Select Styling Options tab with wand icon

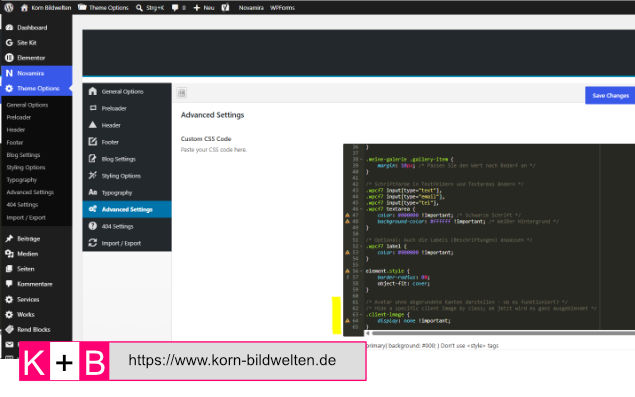tap(127, 176)
